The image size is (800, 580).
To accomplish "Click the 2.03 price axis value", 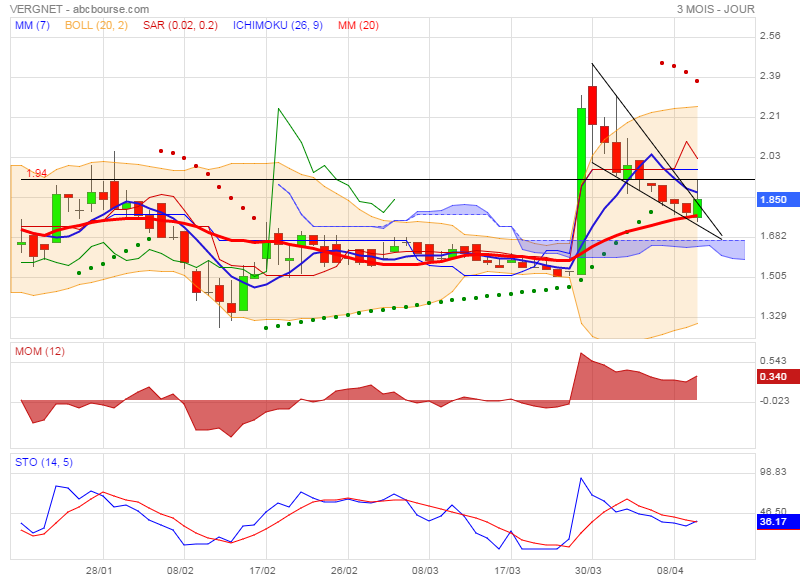I will tap(770, 156).
